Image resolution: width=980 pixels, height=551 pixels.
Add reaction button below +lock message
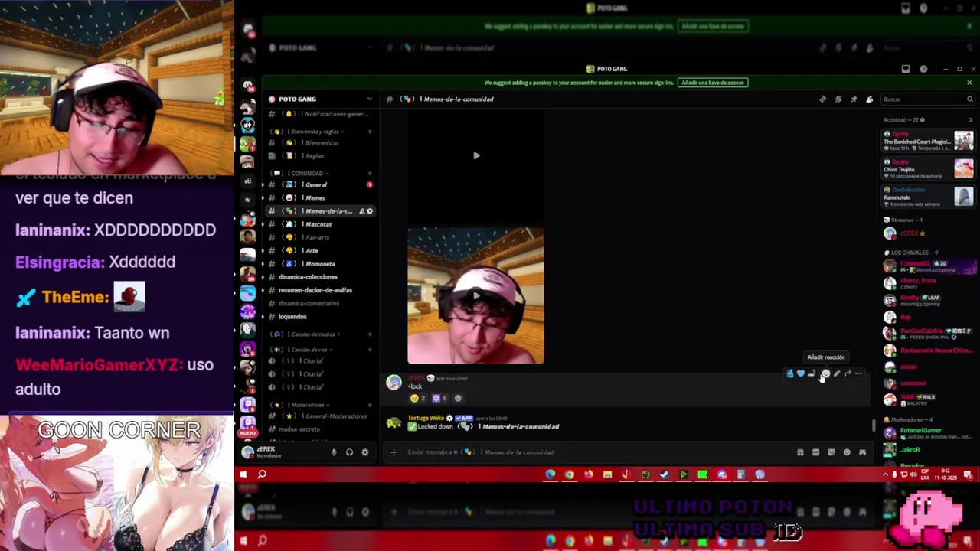tap(458, 398)
